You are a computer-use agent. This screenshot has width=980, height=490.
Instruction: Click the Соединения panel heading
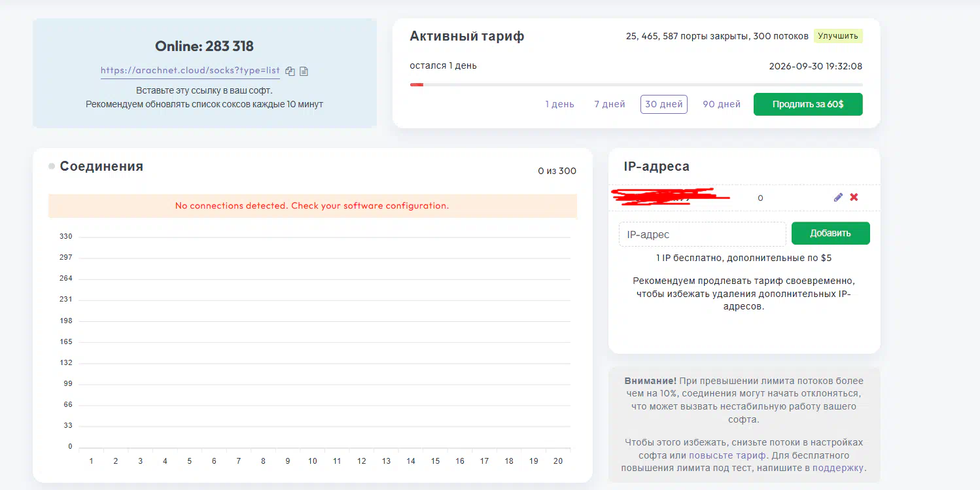101,166
